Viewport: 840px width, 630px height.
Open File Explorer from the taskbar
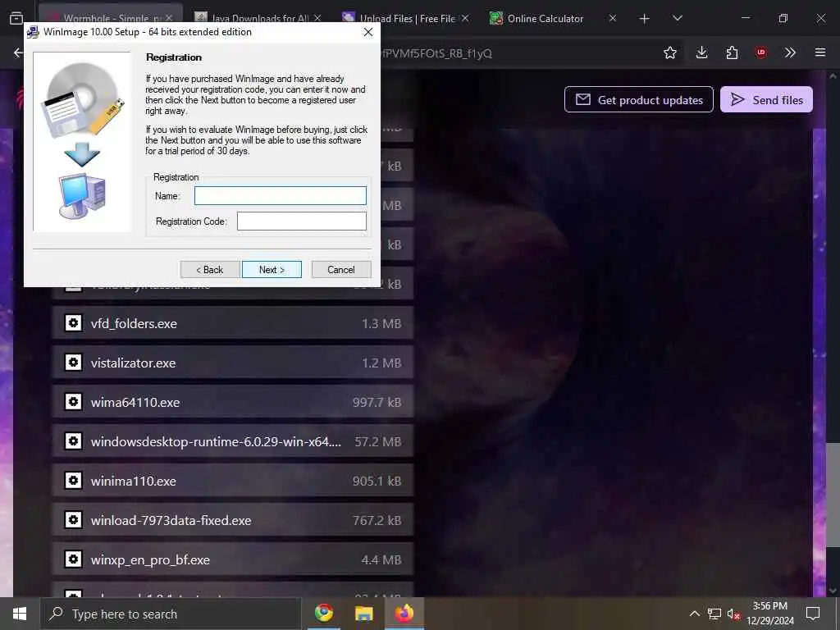pyautogui.click(x=363, y=613)
